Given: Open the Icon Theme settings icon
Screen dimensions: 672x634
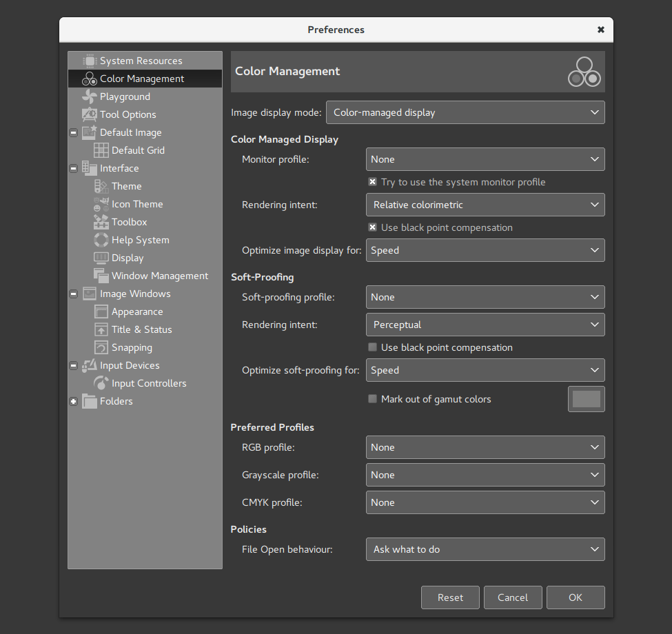Looking at the screenshot, I should point(100,203).
